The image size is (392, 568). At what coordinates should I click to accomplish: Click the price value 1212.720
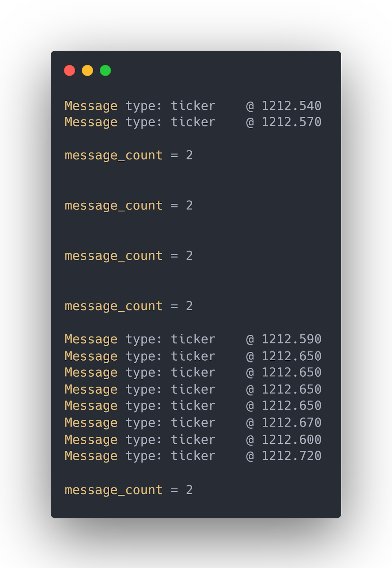click(x=292, y=456)
